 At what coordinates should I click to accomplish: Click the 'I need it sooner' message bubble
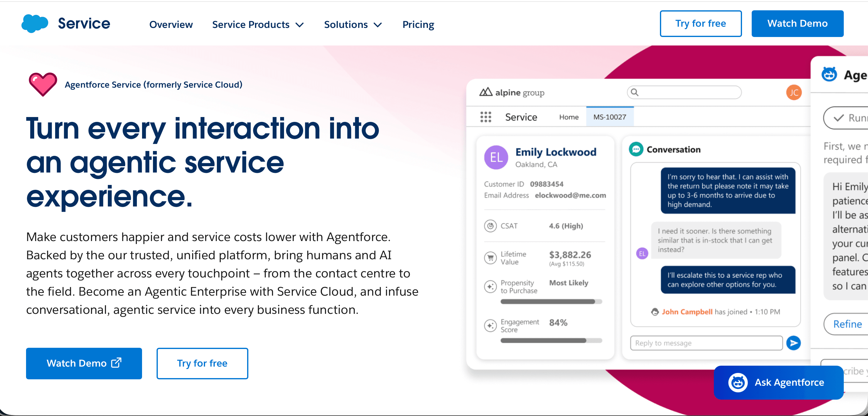716,240
